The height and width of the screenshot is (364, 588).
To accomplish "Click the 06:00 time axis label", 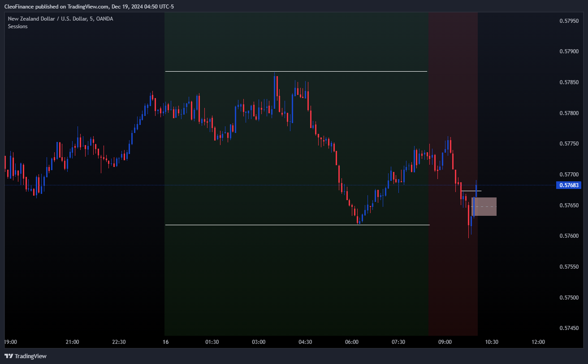I will coord(352,342).
